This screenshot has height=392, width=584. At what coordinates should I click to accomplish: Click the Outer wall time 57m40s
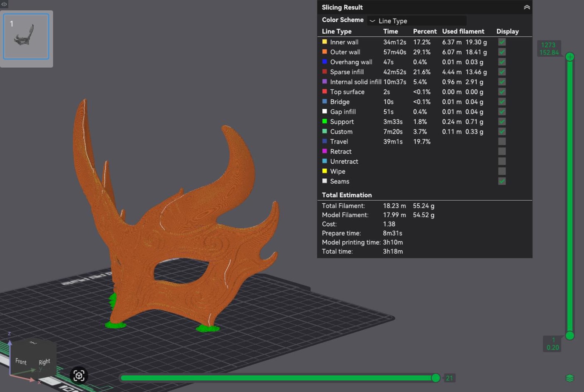[x=395, y=52]
